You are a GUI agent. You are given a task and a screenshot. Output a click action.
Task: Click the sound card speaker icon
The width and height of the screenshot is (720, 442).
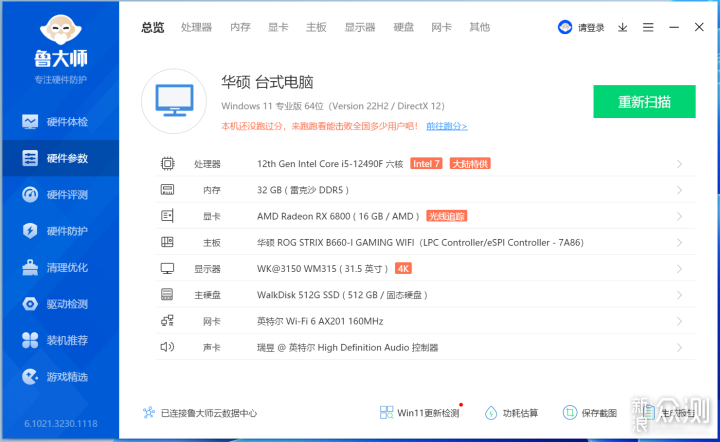click(x=167, y=347)
